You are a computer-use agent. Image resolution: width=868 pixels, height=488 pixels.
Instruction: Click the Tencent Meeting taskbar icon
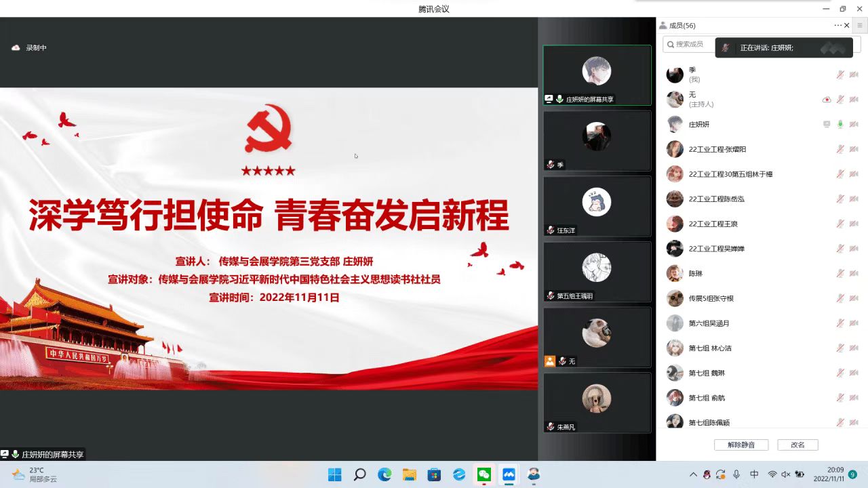click(509, 474)
